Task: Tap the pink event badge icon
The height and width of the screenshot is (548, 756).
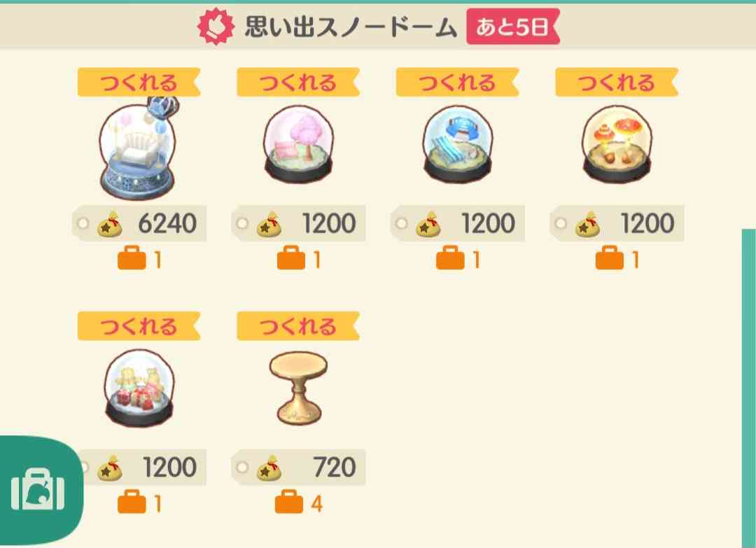Action: [x=216, y=27]
